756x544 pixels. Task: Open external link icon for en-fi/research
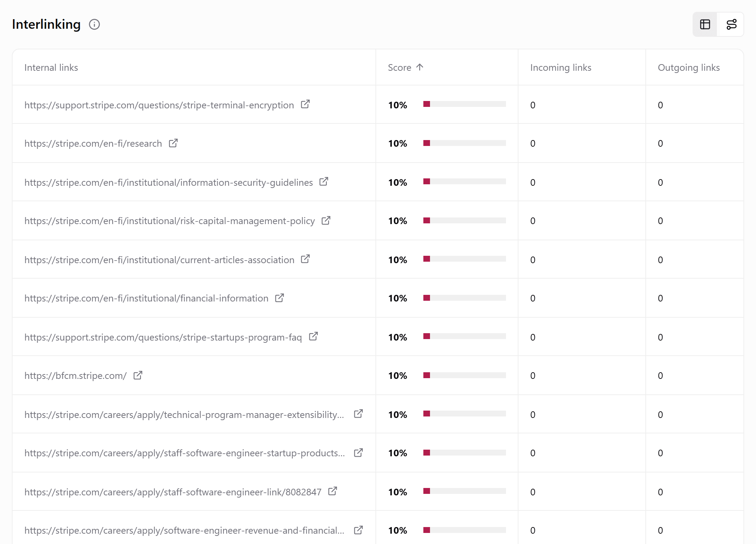pyautogui.click(x=173, y=143)
